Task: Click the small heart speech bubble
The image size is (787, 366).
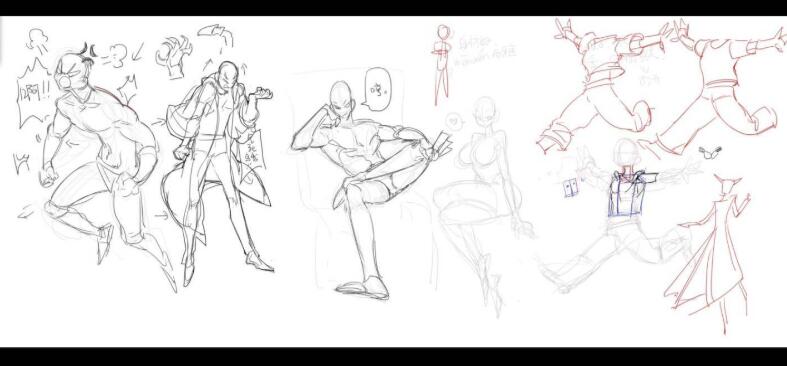Action: coord(453,120)
